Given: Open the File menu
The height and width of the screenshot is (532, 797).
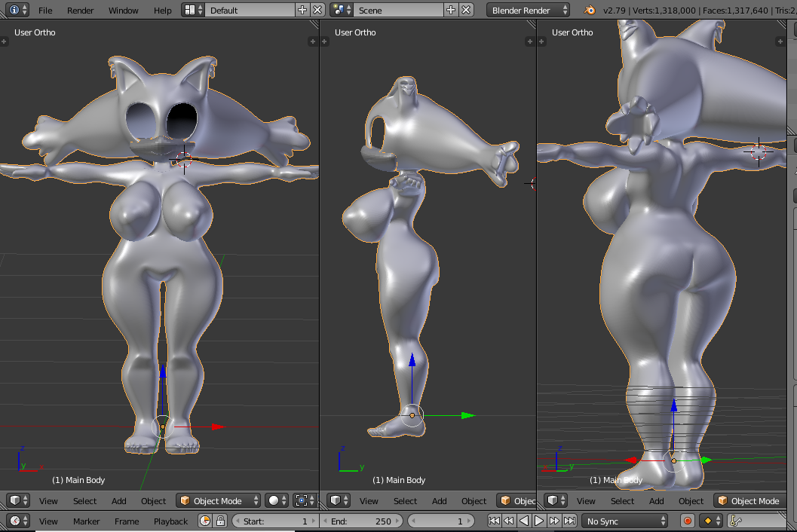Looking at the screenshot, I should coord(45,10).
